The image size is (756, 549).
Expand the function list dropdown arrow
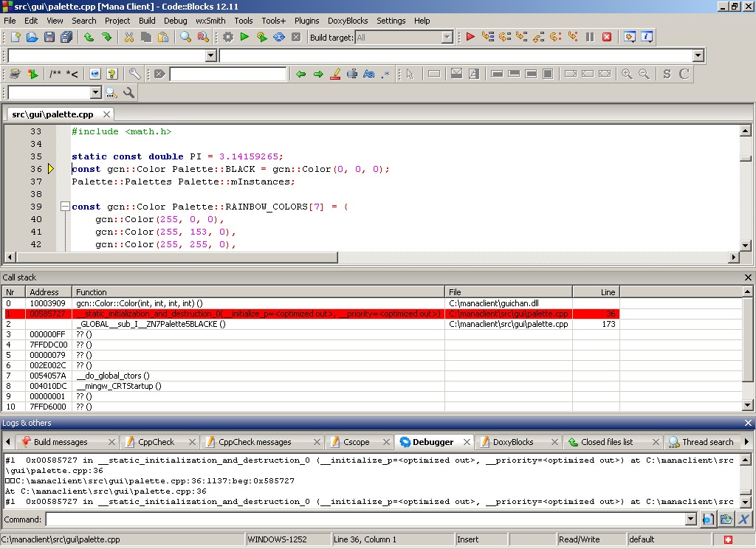698,56
